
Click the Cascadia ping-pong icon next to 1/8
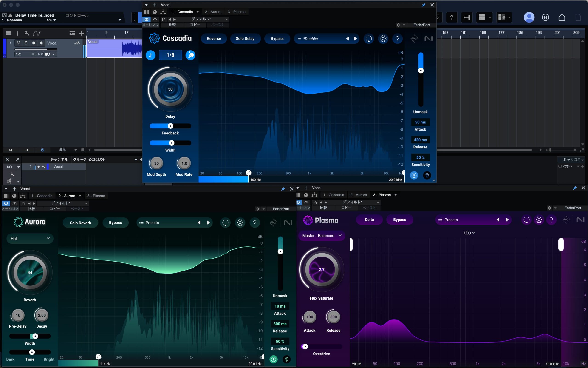click(190, 55)
